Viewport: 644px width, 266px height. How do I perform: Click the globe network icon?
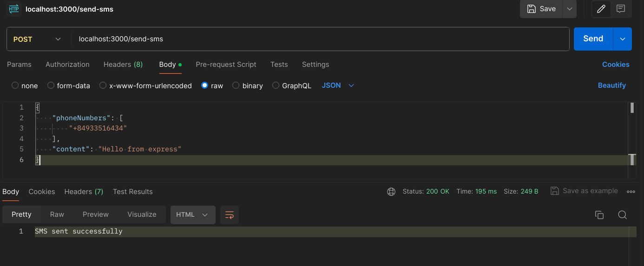tap(391, 191)
